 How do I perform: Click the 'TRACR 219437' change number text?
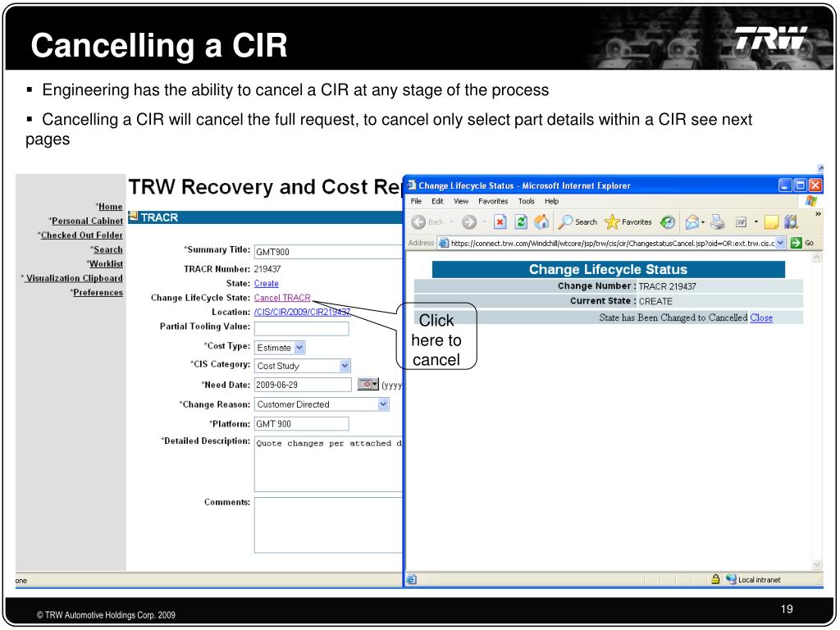click(668, 286)
